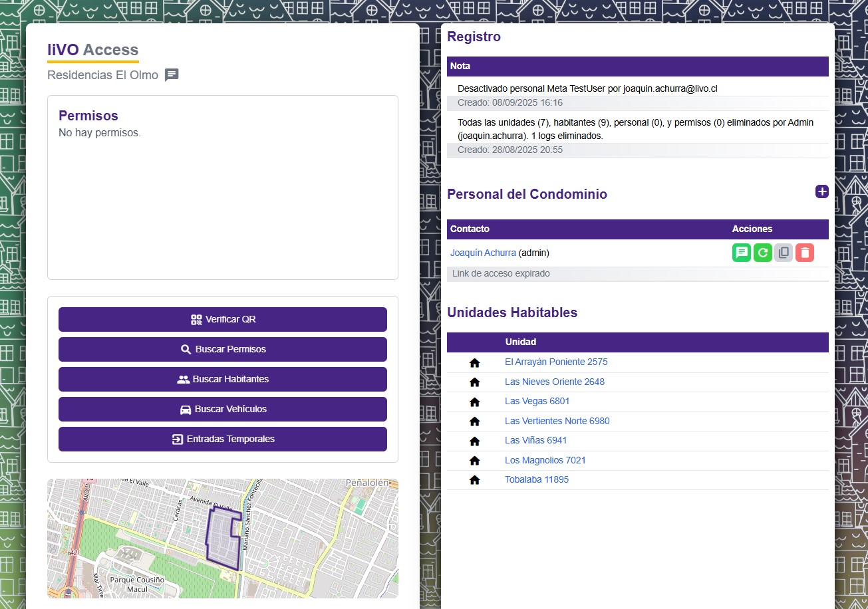Image resolution: width=868 pixels, height=609 pixels.
Task: Open unit Las Vertientes Norte 6980
Action: (557, 421)
